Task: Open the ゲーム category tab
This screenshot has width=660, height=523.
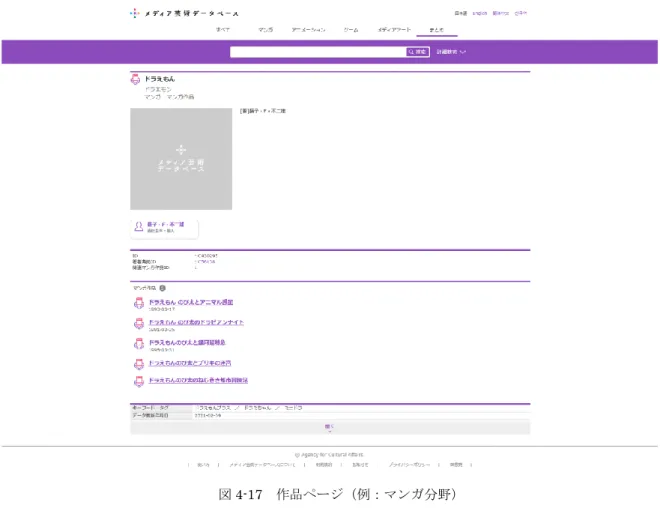Action: [x=351, y=30]
